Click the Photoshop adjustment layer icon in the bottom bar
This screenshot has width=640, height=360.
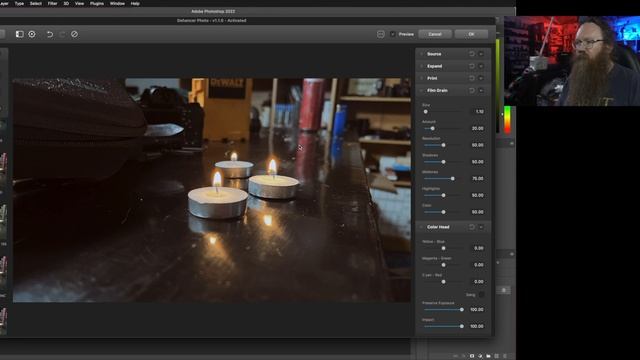[480, 356]
